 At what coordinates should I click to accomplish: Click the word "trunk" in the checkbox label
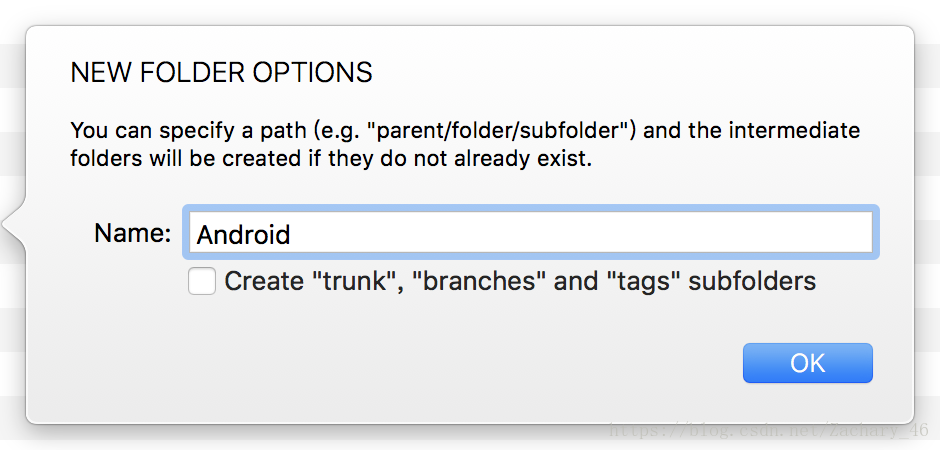[350, 281]
